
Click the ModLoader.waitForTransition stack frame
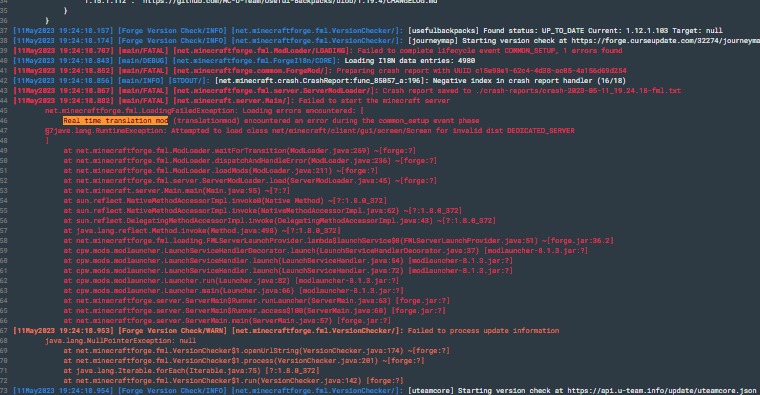(239, 151)
